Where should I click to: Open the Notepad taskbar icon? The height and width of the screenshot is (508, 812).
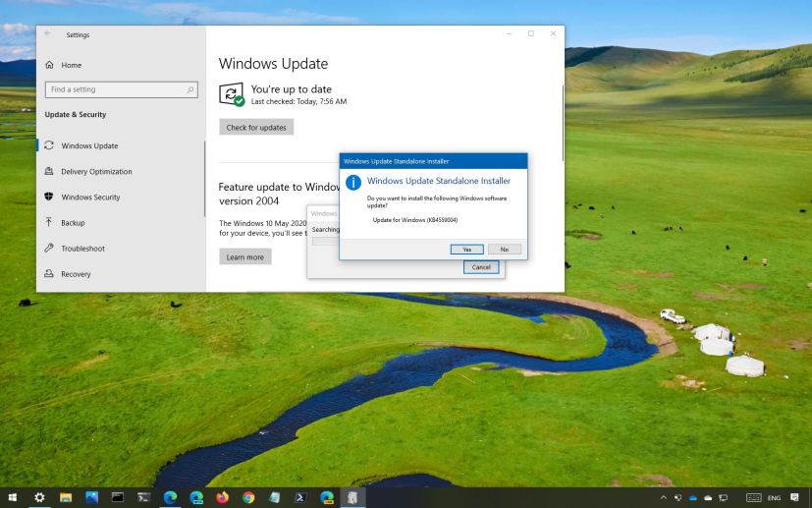pos(275,497)
